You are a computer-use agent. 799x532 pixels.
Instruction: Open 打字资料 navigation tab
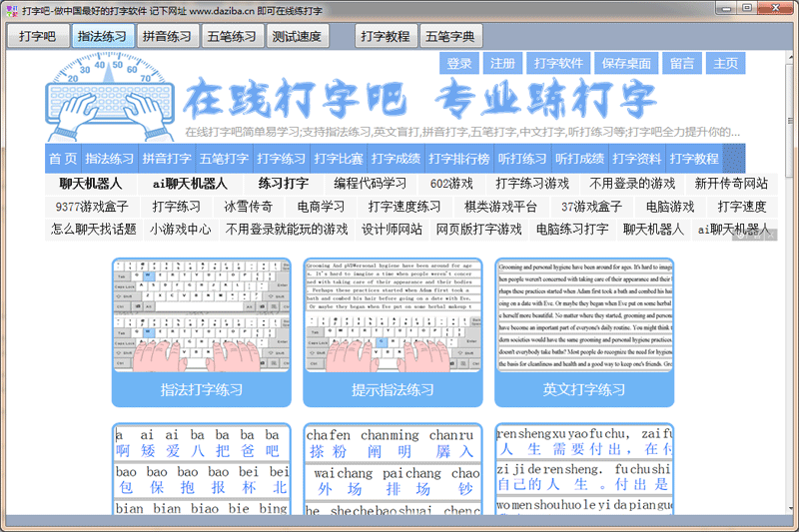[x=637, y=159]
